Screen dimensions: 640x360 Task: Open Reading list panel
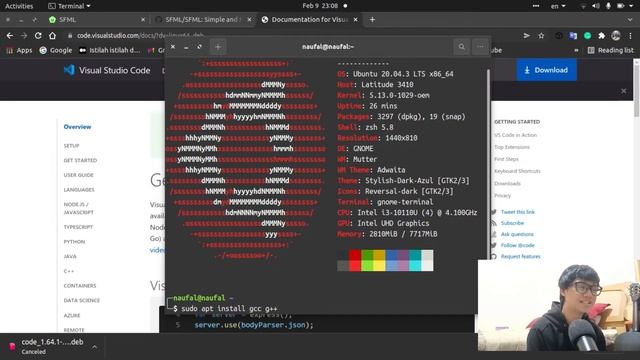pyautogui.click(x=611, y=50)
